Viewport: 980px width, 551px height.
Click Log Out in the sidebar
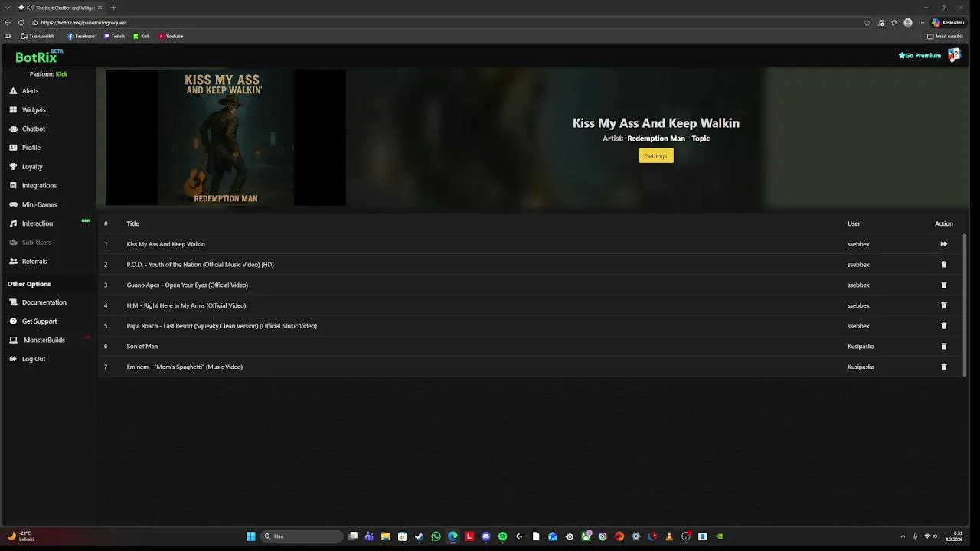tap(27, 359)
